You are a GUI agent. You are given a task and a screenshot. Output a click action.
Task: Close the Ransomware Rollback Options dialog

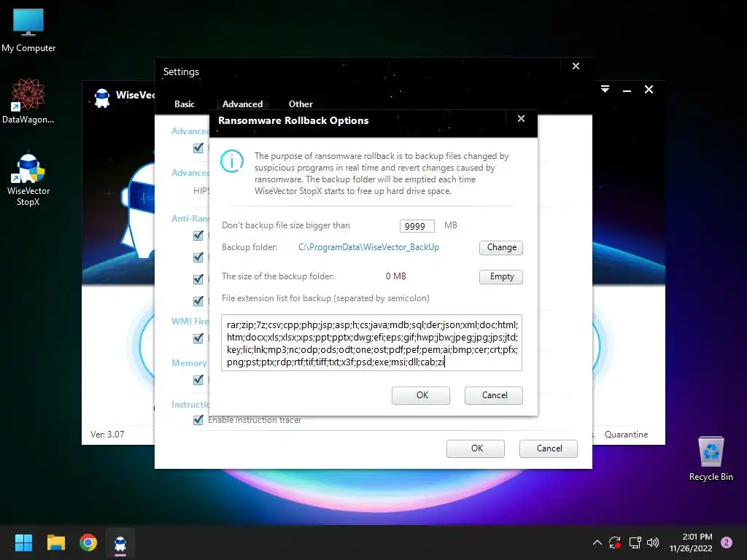pyautogui.click(x=521, y=119)
